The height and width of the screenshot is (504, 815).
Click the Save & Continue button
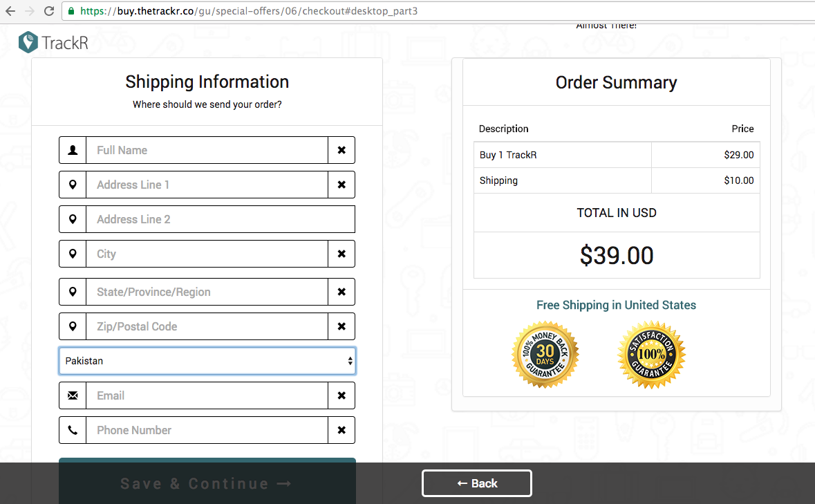click(x=207, y=482)
